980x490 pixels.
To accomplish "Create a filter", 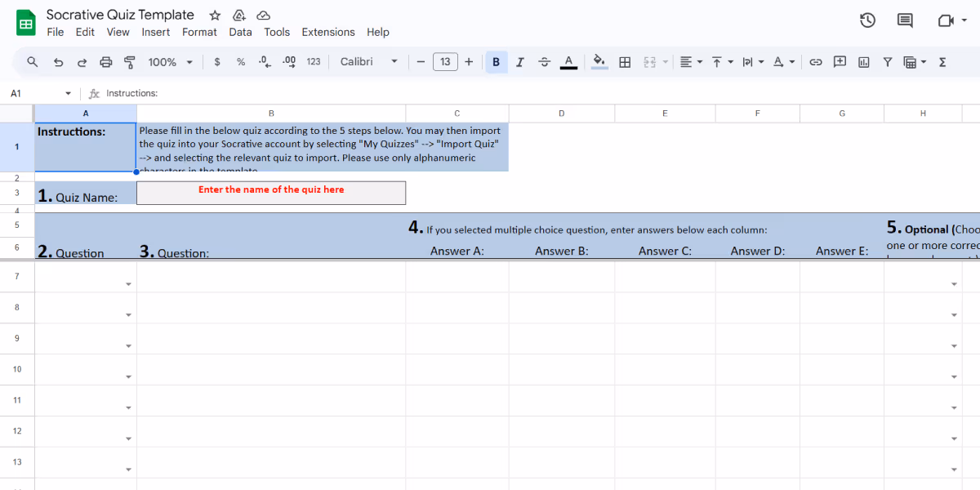I will click(x=888, y=61).
